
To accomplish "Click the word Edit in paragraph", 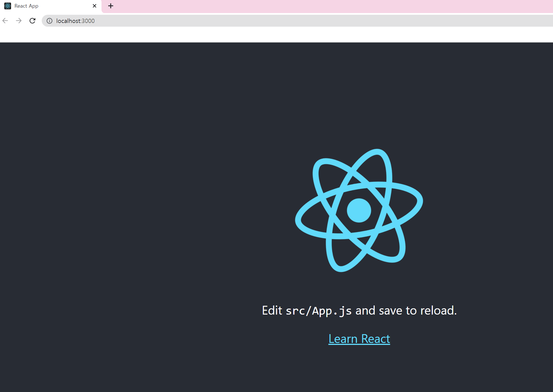I will [272, 311].
